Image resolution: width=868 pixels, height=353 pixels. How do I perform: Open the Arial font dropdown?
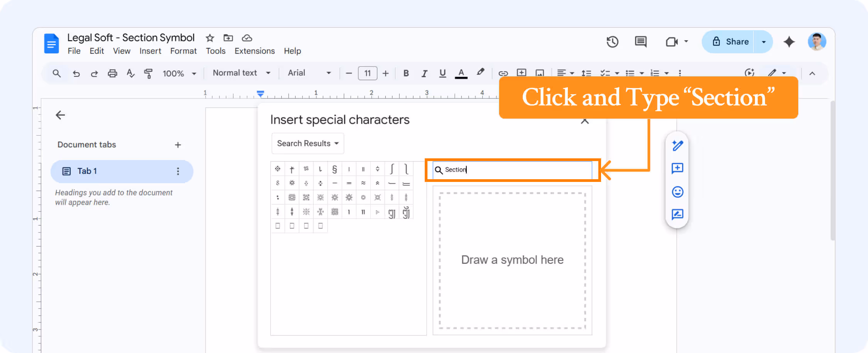[x=309, y=73]
